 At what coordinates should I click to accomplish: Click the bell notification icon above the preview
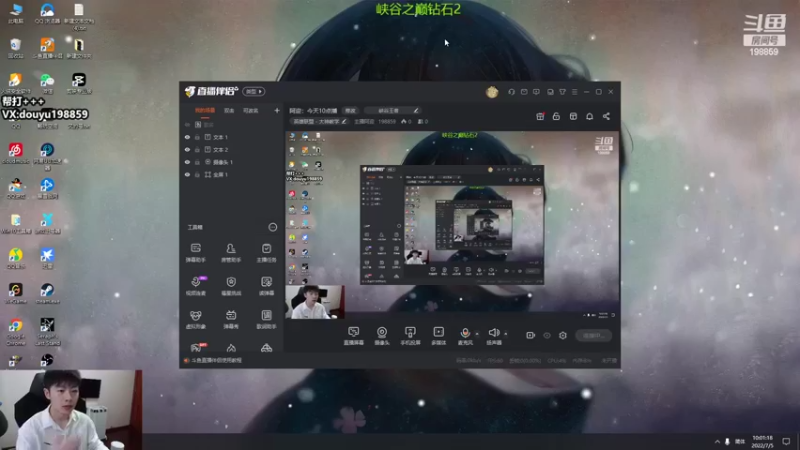click(x=589, y=116)
